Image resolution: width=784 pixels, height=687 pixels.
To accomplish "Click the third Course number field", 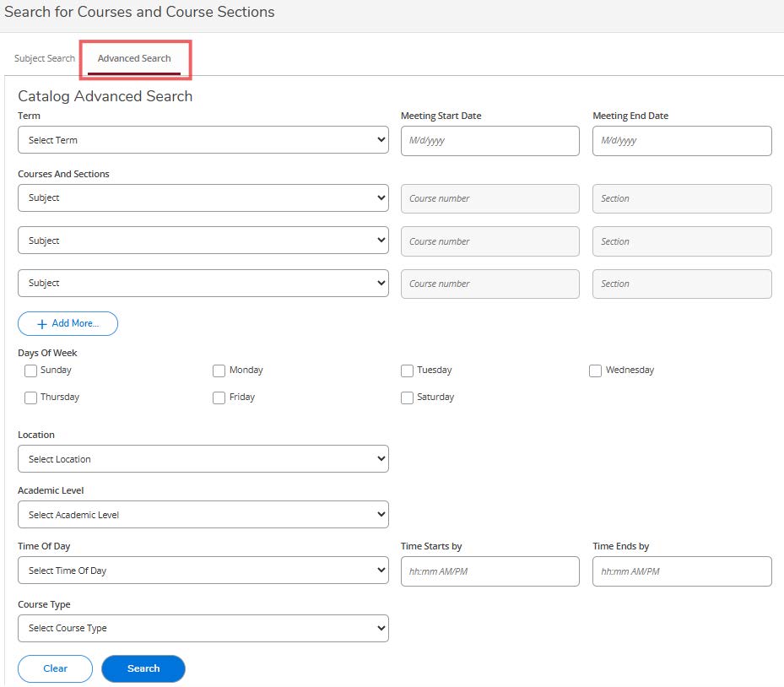I will click(490, 284).
